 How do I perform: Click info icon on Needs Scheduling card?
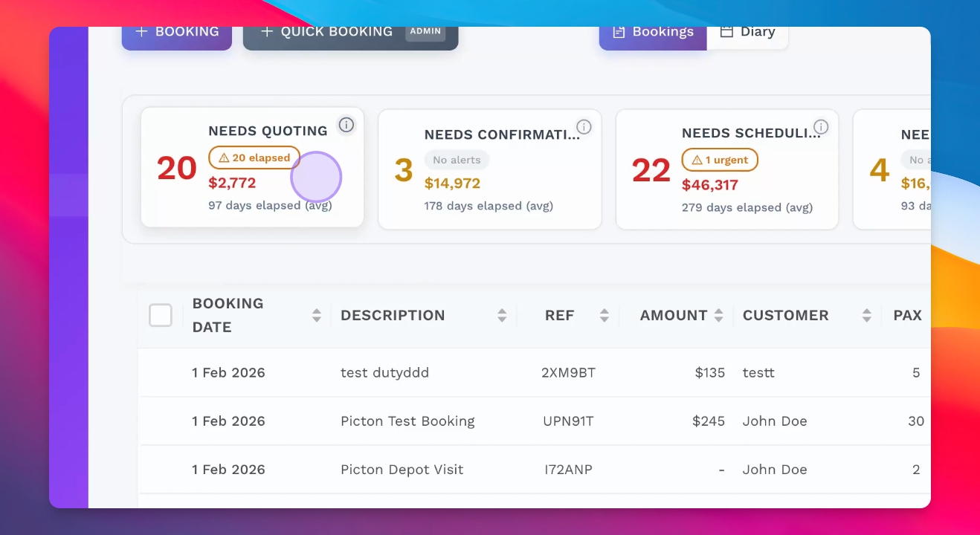(x=821, y=126)
